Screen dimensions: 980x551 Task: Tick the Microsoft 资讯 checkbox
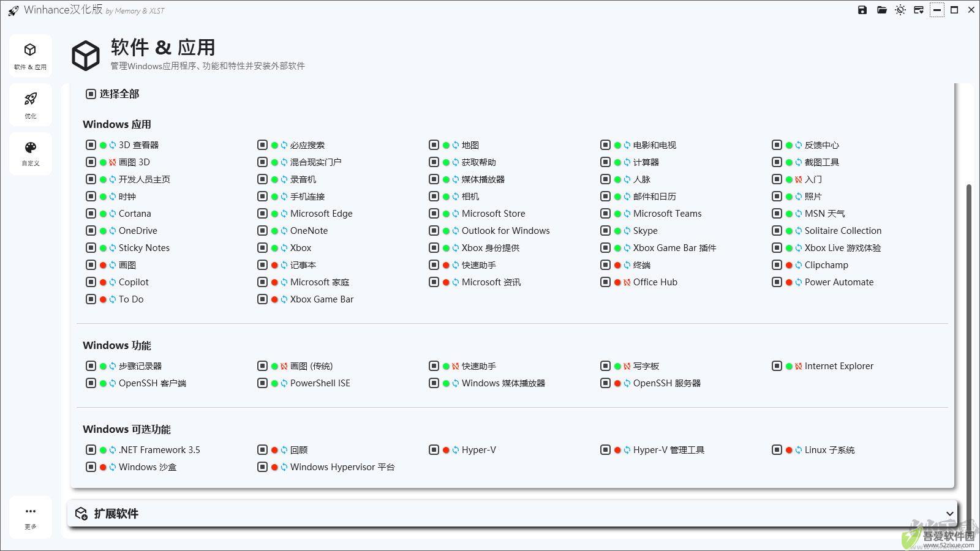click(x=434, y=282)
